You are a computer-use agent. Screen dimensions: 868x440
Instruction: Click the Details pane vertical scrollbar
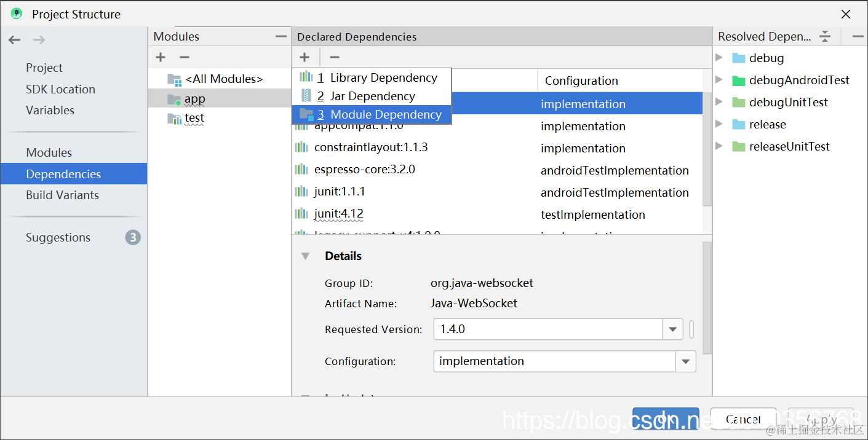coord(707,298)
